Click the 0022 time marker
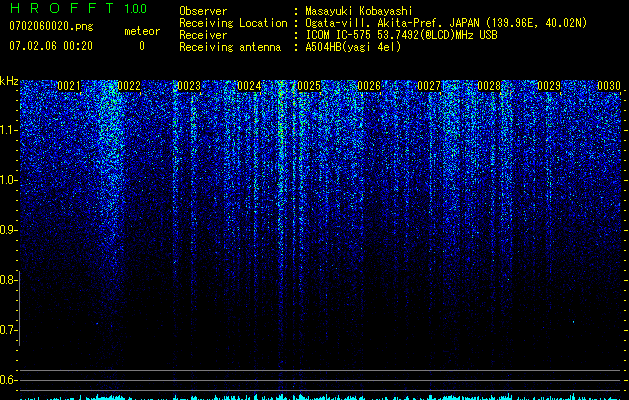Image resolution: width=629 pixels, height=400 pixels. (129, 86)
